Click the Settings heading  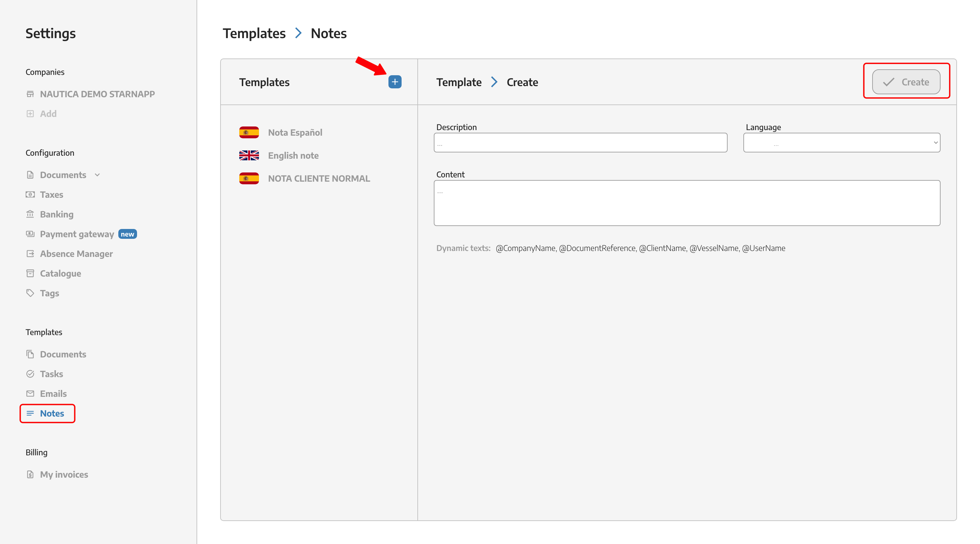pyautogui.click(x=51, y=33)
